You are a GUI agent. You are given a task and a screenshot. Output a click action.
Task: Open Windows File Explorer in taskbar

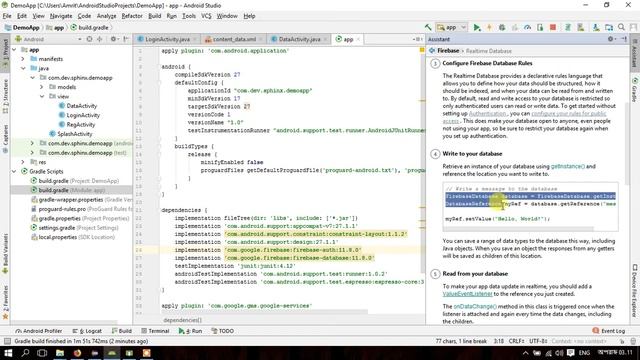pyautogui.click(x=60, y=353)
